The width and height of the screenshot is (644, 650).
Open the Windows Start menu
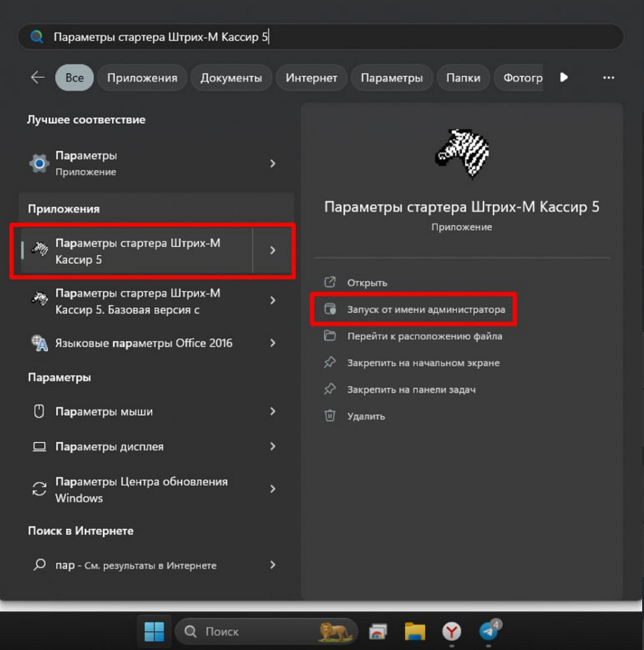coord(155,631)
